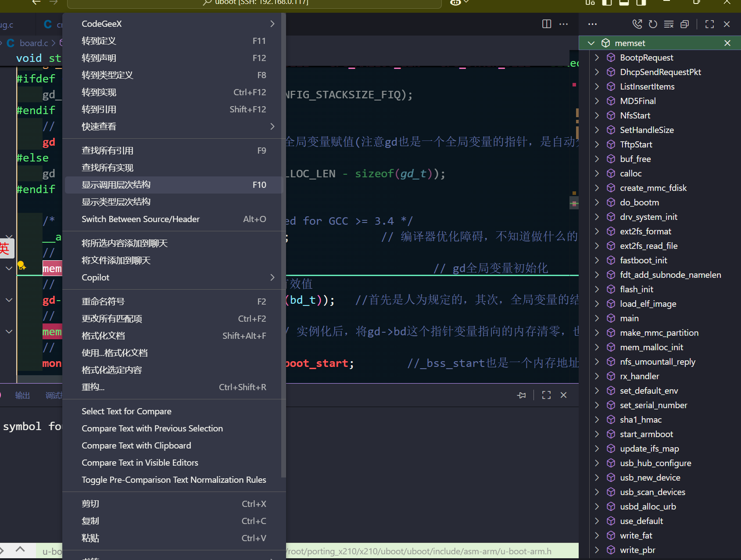Choose 查找所有引用 menu entry
741x560 pixels.
point(174,151)
